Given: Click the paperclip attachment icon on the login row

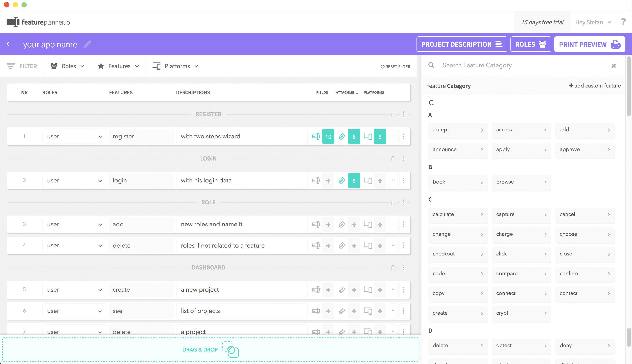Looking at the screenshot, I should 341,180.
